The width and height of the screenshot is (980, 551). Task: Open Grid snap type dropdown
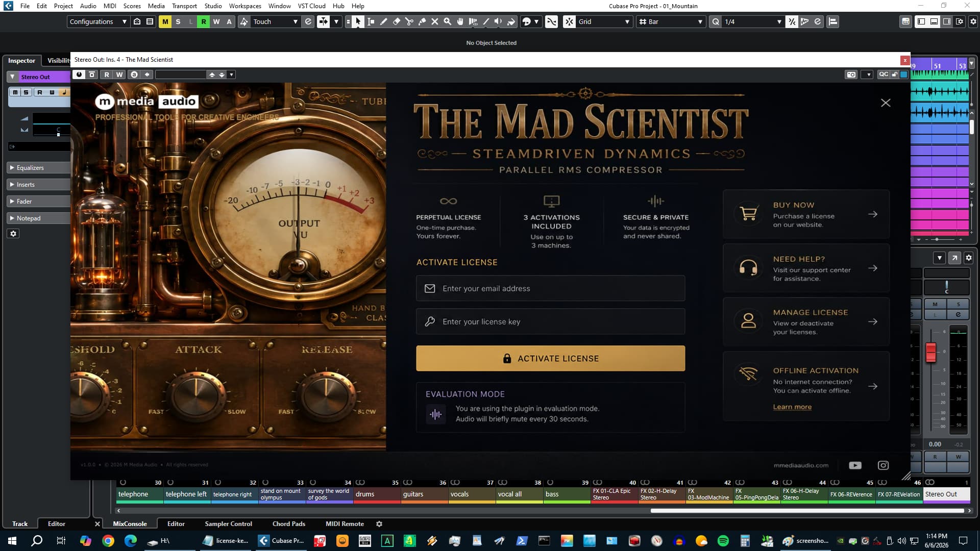tap(604, 21)
